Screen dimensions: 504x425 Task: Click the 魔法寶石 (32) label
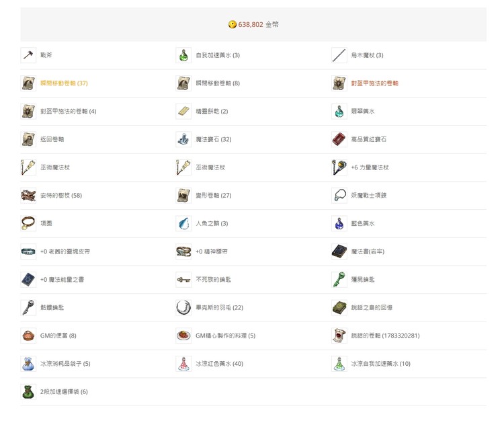(x=214, y=139)
